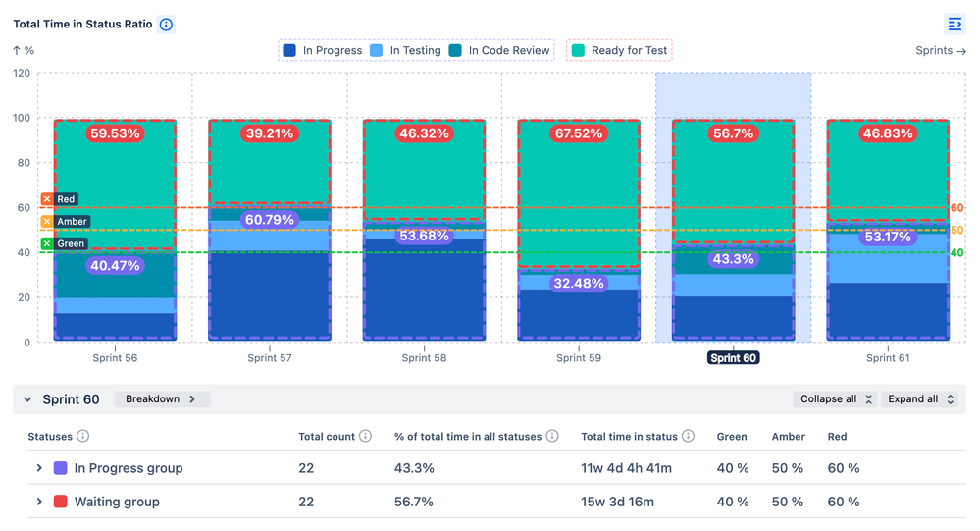Image resolution: width=980 pixels, height=531 pixels.
Task: Click info icon after % of total time
Action: 552,436
